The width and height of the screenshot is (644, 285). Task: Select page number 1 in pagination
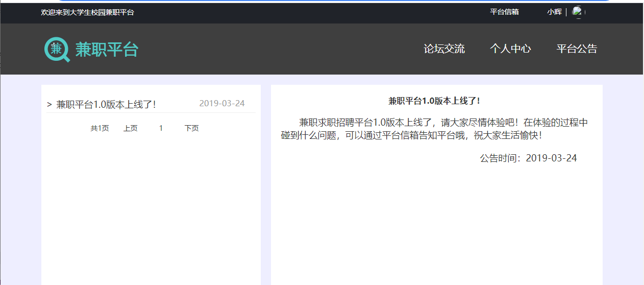pos(161,128)
